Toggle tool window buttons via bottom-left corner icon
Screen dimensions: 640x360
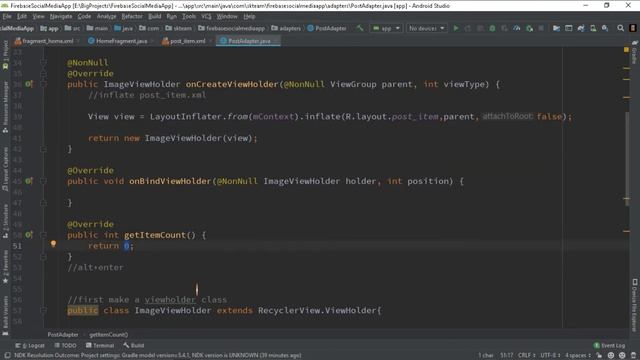pyautogui.click(x=7, y=356)
